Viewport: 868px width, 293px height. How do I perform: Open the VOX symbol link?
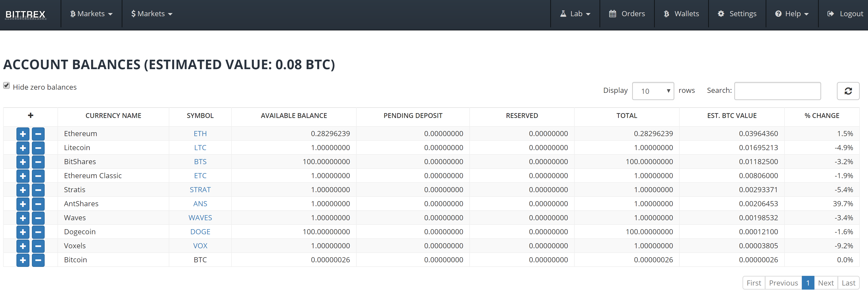200,246
